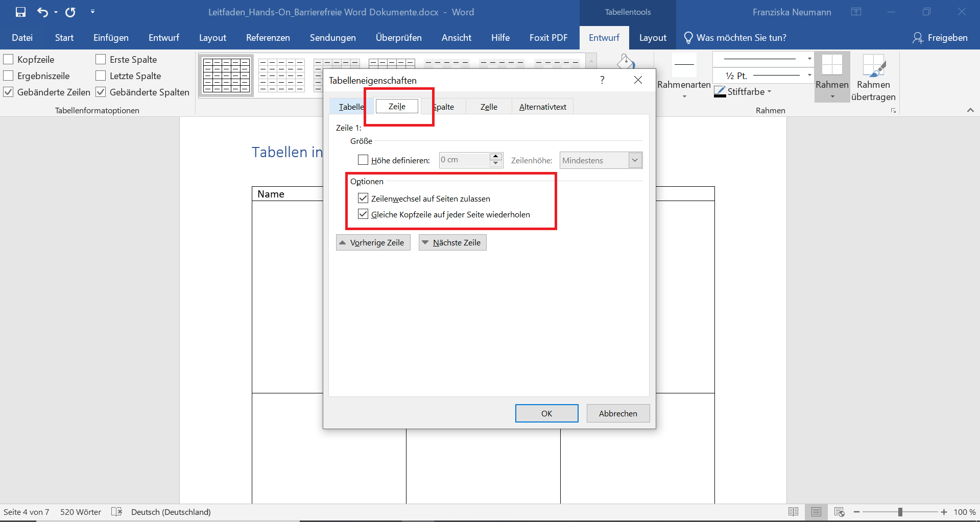This screenshot has width=980, height=522.
Task: Click the Freigeben share icon
Action: point(918,38)
